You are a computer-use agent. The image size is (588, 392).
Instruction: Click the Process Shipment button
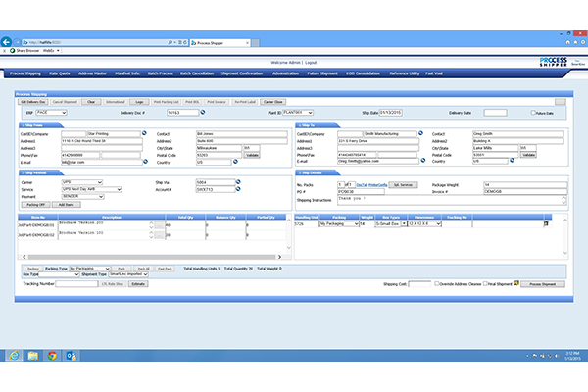click(543, 284)
